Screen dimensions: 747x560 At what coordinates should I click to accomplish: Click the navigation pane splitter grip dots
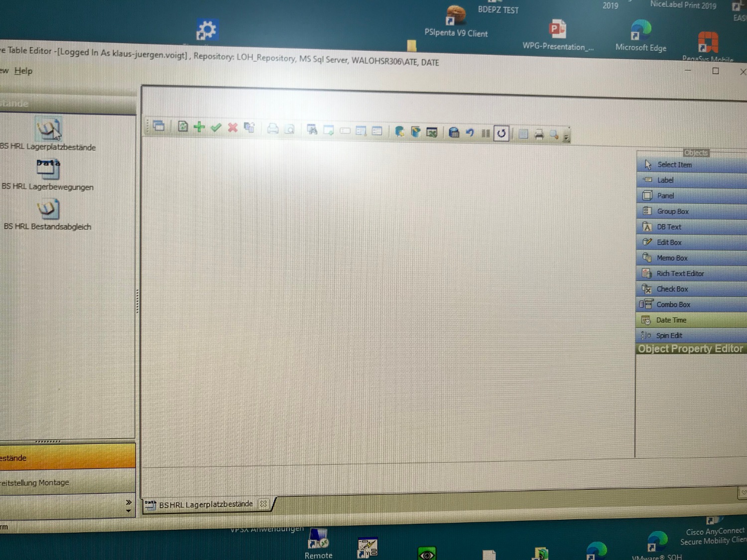48,441
